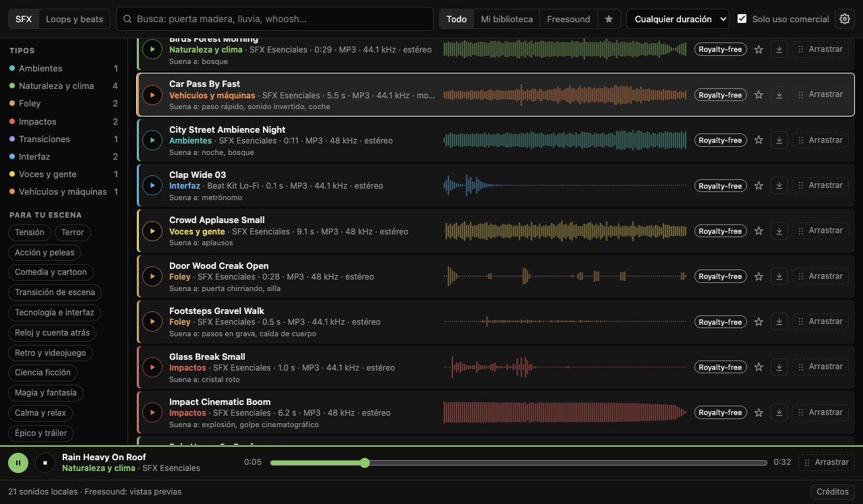Download the Footsteps Gravel Walk sound

(779, 321)
